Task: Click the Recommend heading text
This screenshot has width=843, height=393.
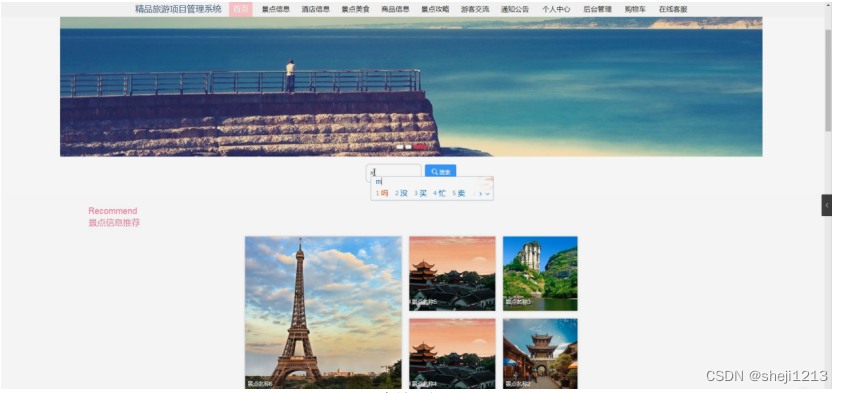Action: pos(113,211)
